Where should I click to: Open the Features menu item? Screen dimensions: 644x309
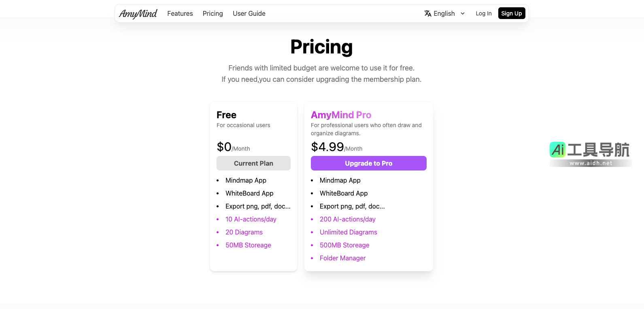[x=180, y=13]
